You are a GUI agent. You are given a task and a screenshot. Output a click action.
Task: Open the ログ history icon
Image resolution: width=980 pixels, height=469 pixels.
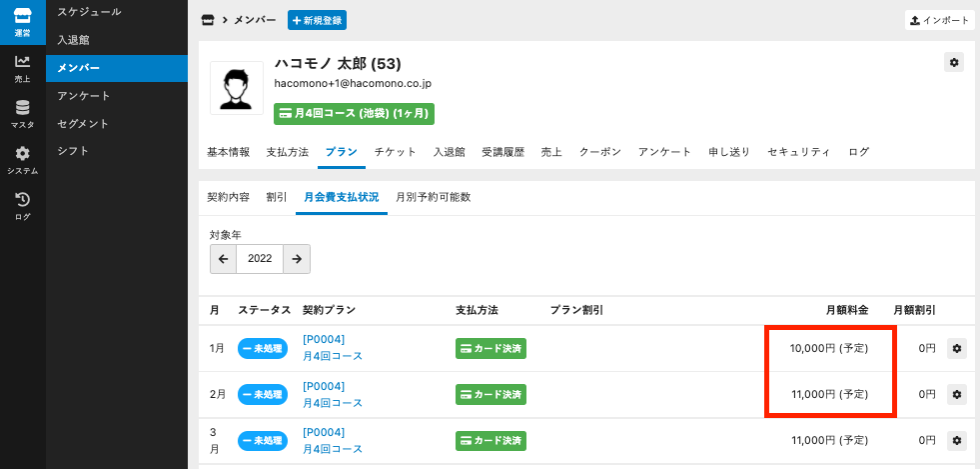click(x=22, y=205)
